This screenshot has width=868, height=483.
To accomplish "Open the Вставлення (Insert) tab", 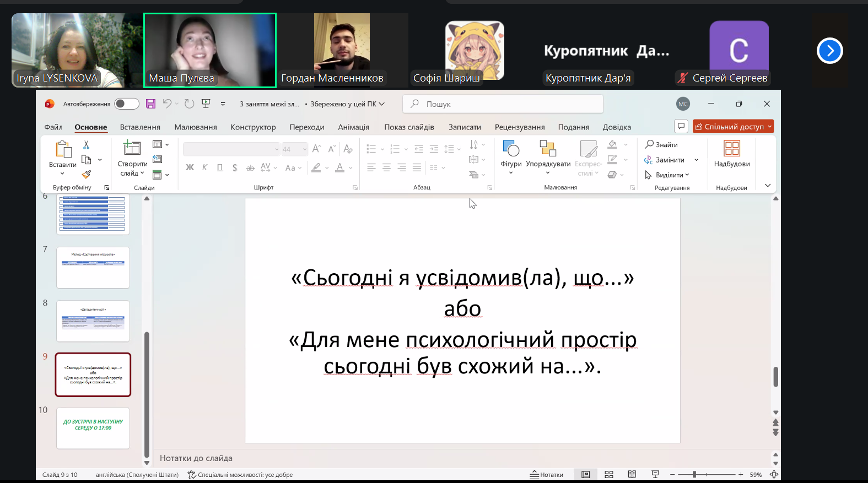I will tap(140, 127).
